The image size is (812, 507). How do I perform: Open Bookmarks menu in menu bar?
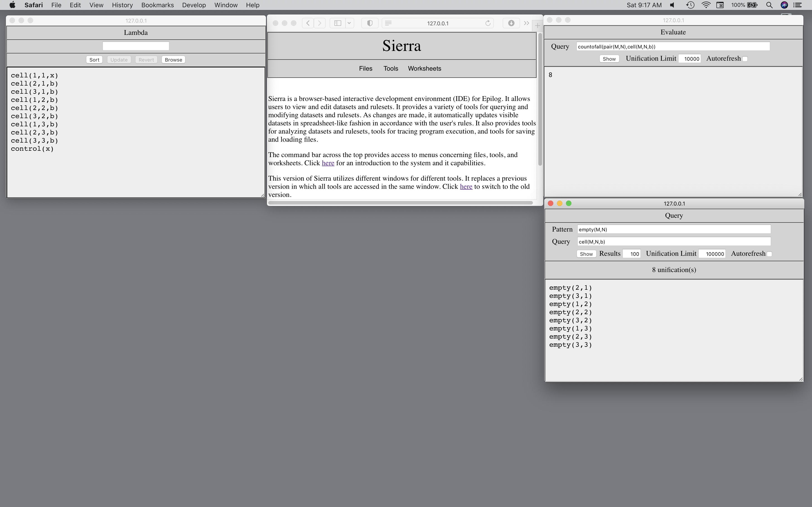click(x=157, y=5)
